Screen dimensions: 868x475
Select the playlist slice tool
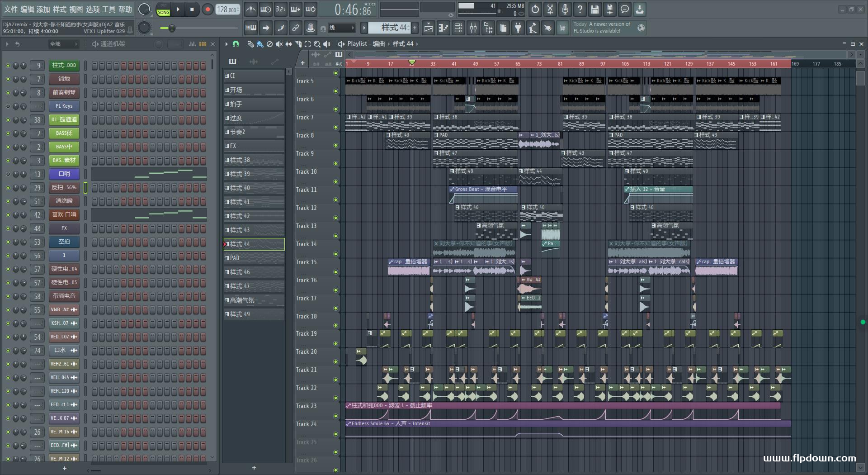pyautogui.click(x=298, y=44)
